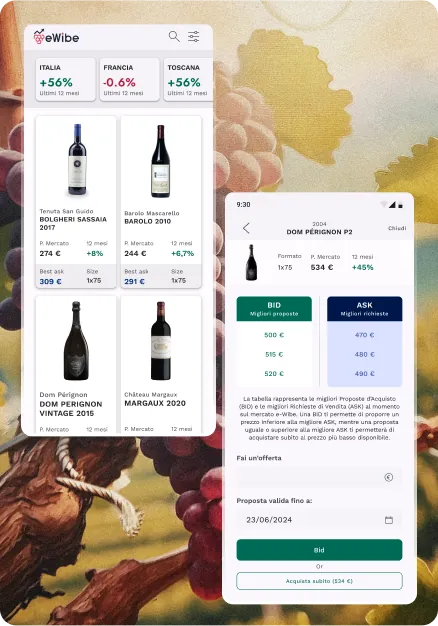Select the BID Migliori proposte header
This screenshot has width=438, height=626.
click(x=274, y=309)
